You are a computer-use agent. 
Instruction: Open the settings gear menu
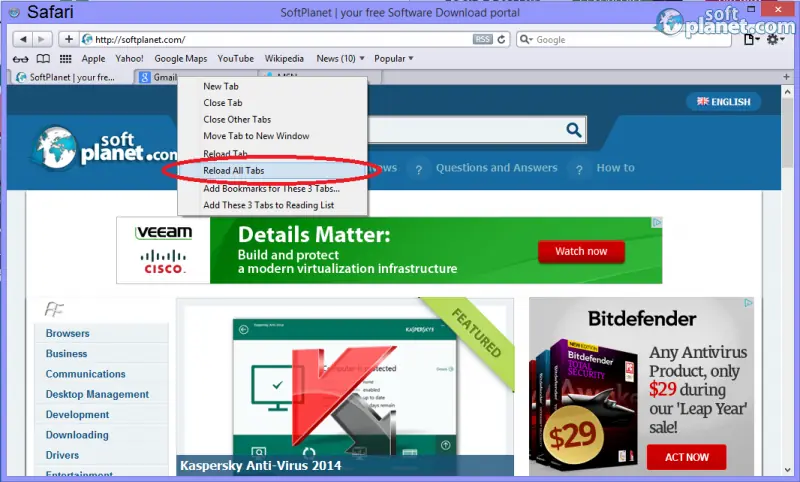tap(774, 40)
